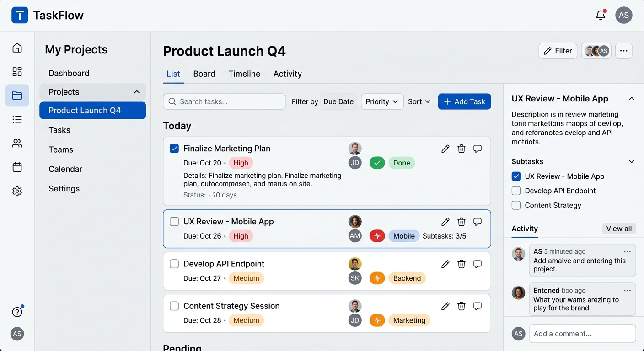Check the UX Review - Mobile App task checkbox
This screenshot has width=644, height=351.
[x=174, y=222]
